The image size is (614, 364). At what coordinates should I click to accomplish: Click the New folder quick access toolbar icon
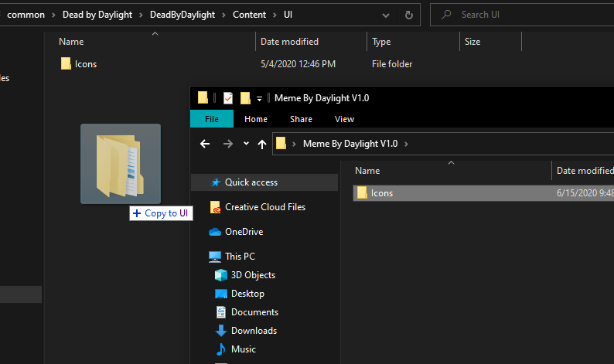click(245, 98)
